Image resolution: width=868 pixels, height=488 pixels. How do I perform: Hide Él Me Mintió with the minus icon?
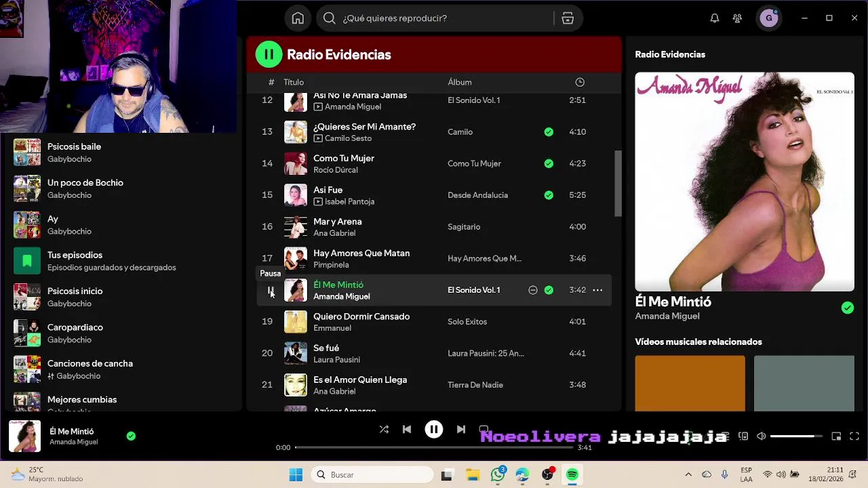click(x=533, y=290)
